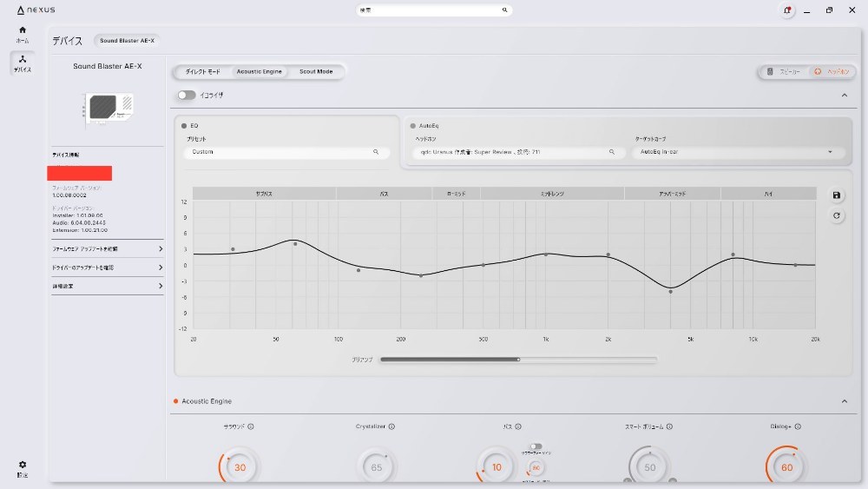Click the preamp slider handle
Image resolution: width=868 pixels, height=489 pixels.
click(x=519, y=360)
